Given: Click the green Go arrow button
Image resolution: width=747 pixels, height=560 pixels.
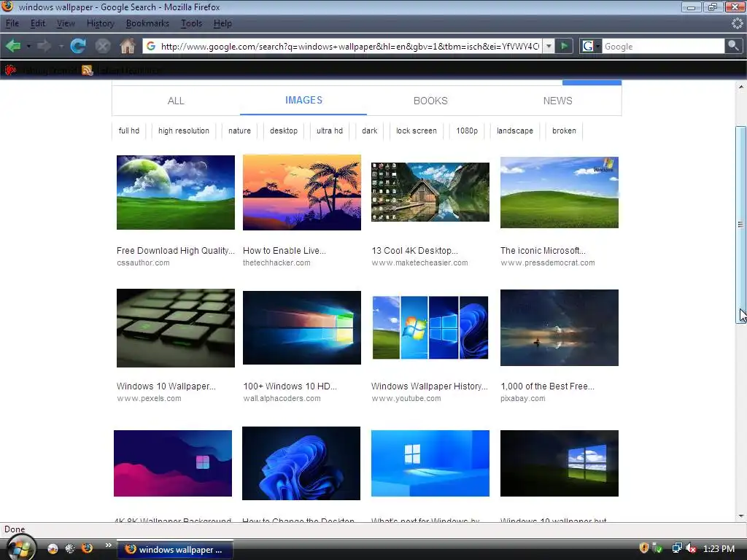Looking at the screenshot, I should click(564, 46).
